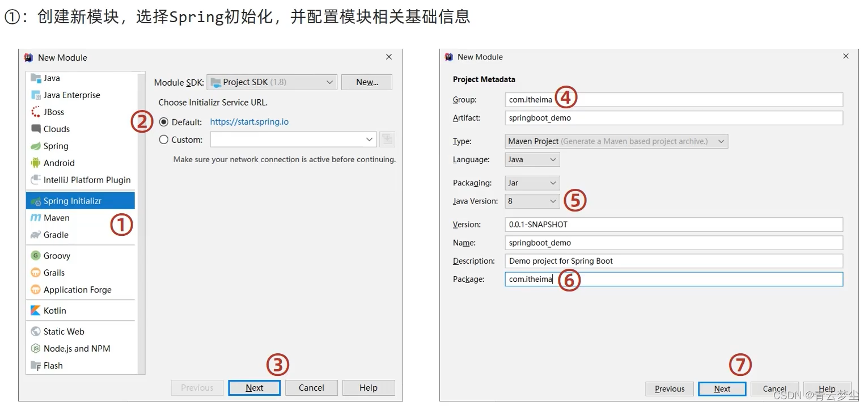Focus the Description input field
The width and height of the screenshot is (868, 406).
pyautogui.click(x=674, y=261)
